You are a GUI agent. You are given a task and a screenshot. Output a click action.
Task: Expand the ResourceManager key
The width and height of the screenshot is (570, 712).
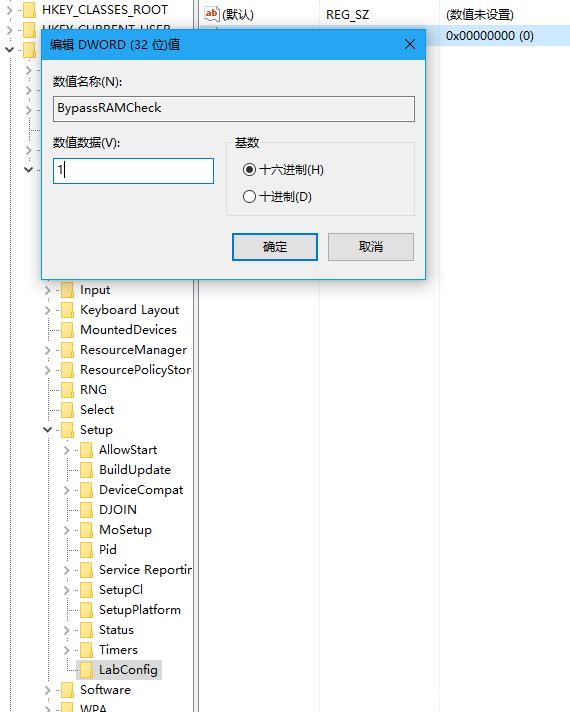[47, 350]
